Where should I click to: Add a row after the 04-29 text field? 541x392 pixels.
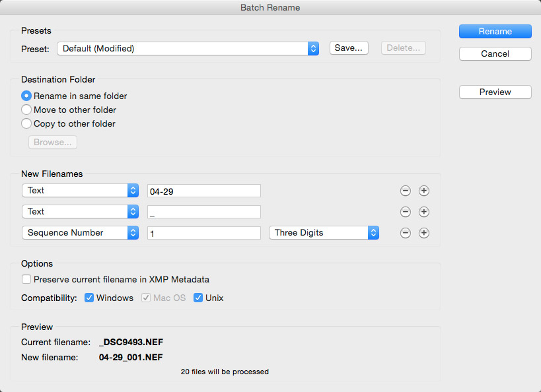[x=423, y=191]
